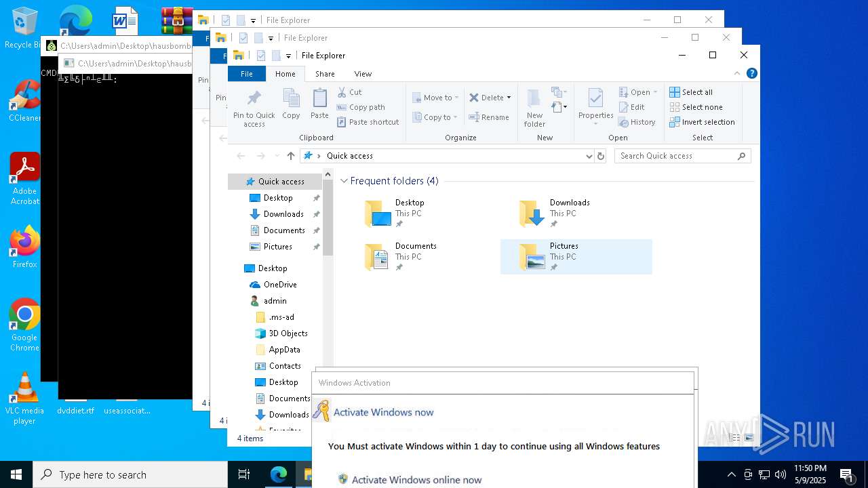868x488 pixels.
Task: Click Open in the ribbon Open group
Action: (x=638, y=92)
